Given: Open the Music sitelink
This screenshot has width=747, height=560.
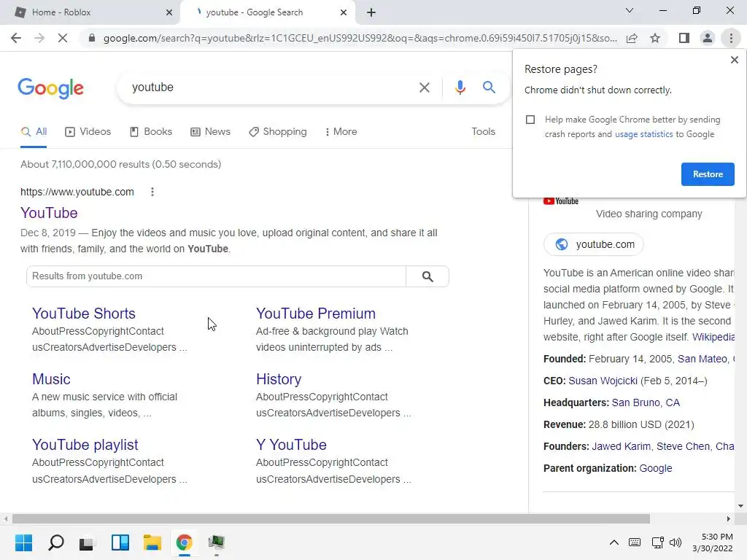Looking at the screenshot, I should coord(51,379).
